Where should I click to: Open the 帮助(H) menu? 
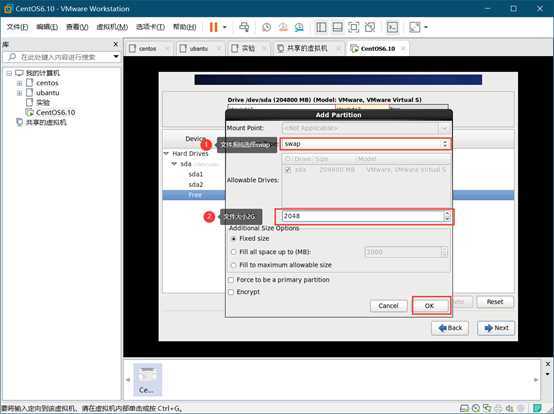coord(184,27)
